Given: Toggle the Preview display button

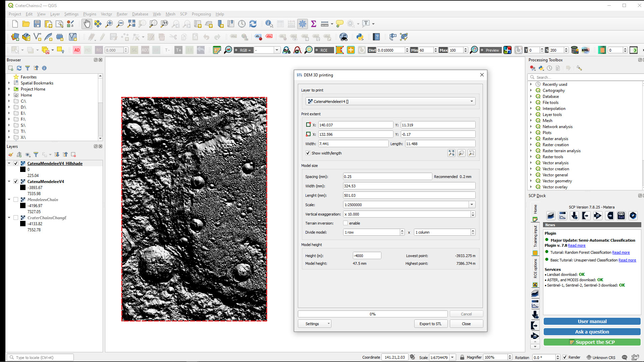Looking at the screenshot, I should tap(490, 50).
